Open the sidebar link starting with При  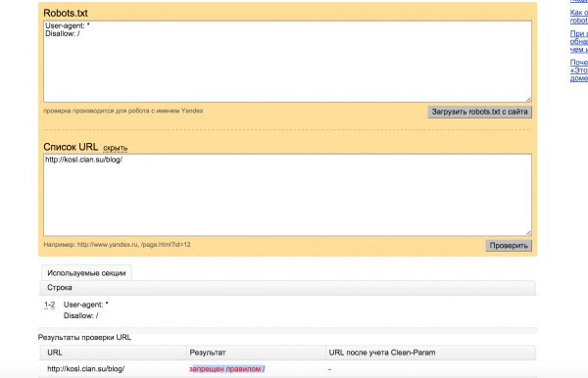click(578, 41)
